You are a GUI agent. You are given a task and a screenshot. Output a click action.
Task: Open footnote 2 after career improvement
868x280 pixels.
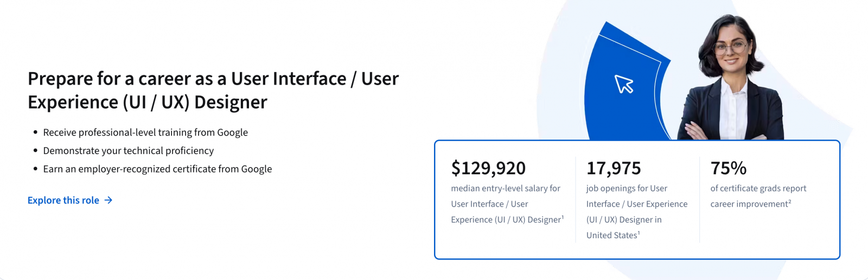tap(790, 202)
